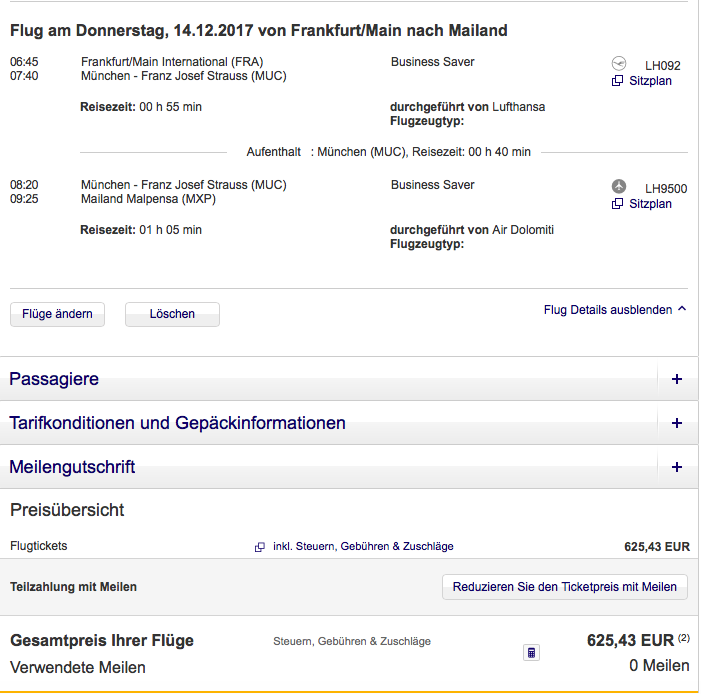Click 'Reduzieren Sie den Ticketpreis mit Meilen'

coord(565,587)
